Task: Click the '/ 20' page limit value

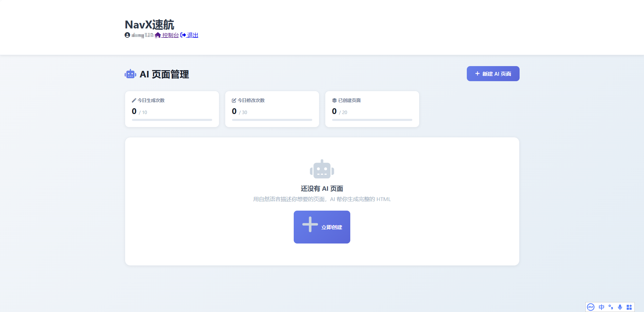Action: pyautogui.click(x=343, y=112)
